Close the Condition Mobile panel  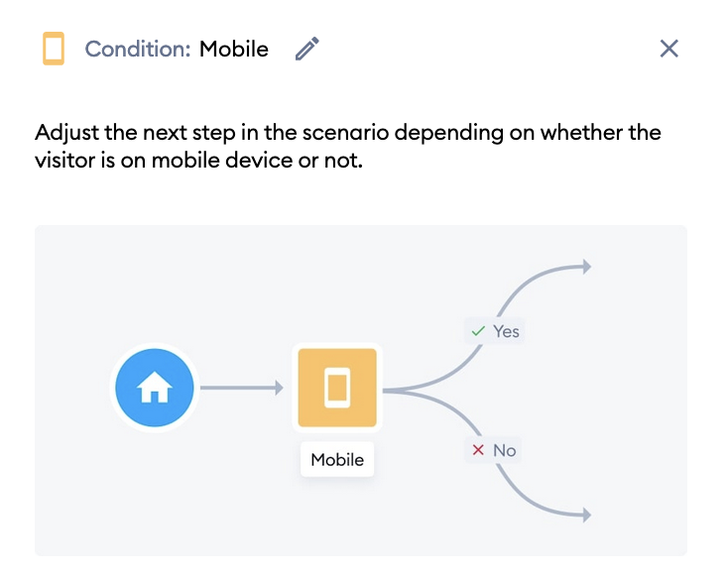coord(669,49)
